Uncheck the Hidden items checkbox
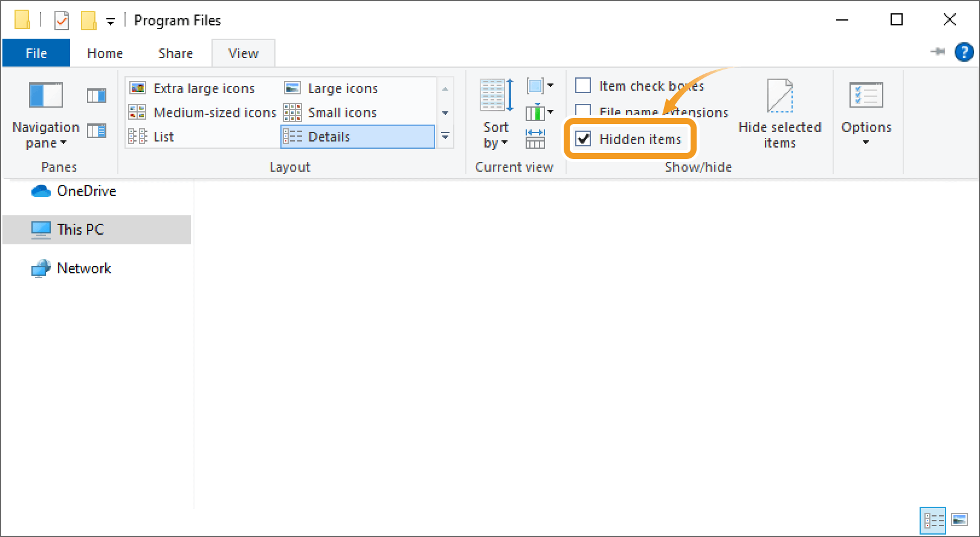This screenshot has width=980, height=537. tap(584, 139)
